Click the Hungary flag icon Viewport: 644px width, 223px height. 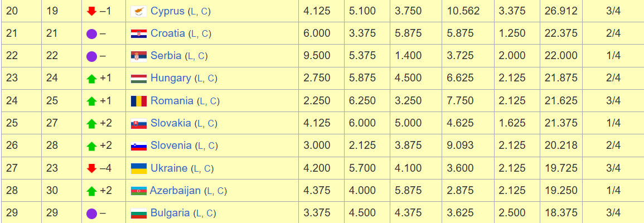138,78
